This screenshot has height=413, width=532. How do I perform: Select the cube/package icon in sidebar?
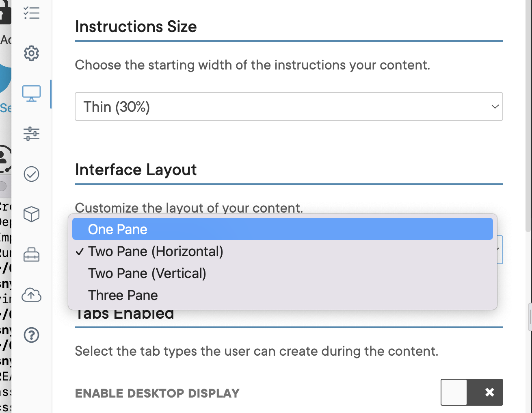click(31, 214)
